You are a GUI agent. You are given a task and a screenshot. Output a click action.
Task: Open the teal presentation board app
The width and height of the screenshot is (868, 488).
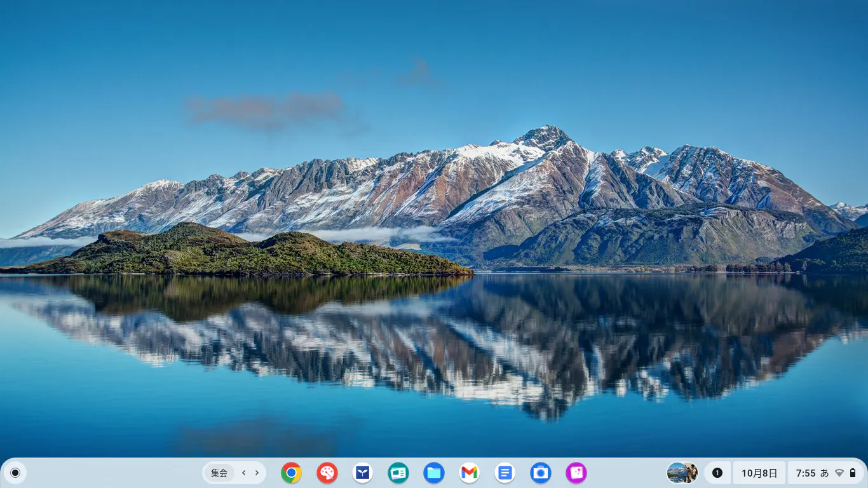[x=398, y=473]
